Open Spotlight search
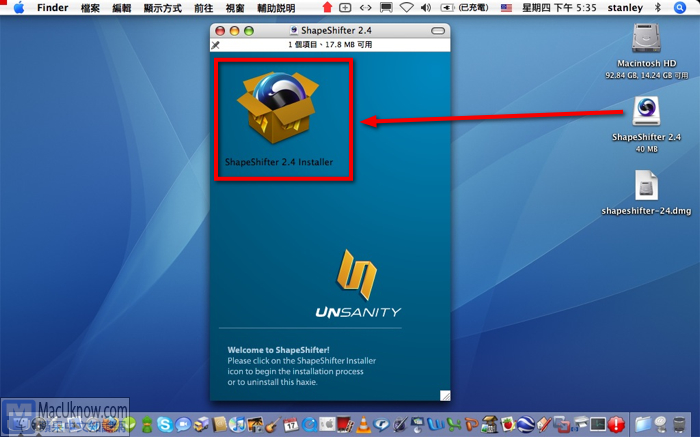 pyautogui.click(x=680, y=7)
